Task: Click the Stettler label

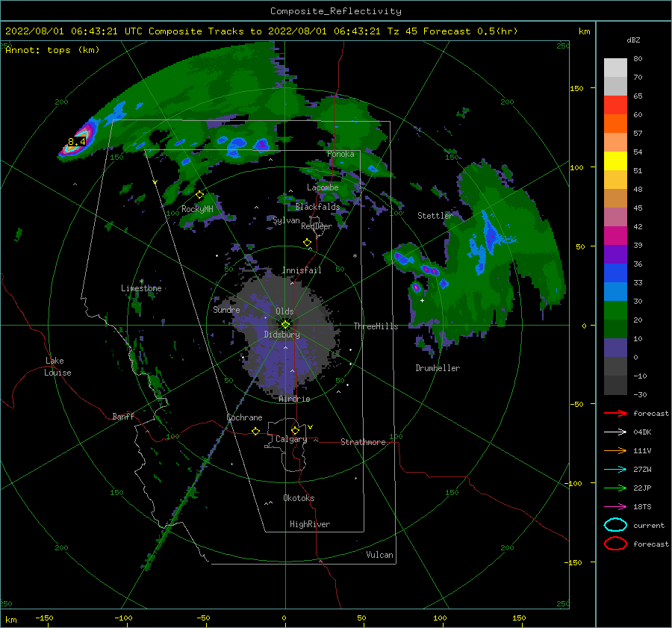Action: point(435,216)
